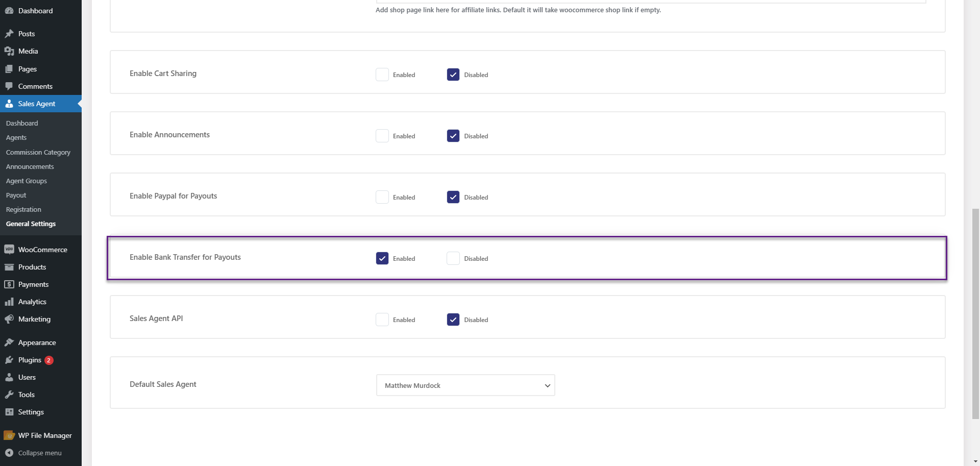Image resolution: width=980 pixels, height=466 pixels.
Task: Click the Collapse menu arrow icon
Action: coord(9,453)
